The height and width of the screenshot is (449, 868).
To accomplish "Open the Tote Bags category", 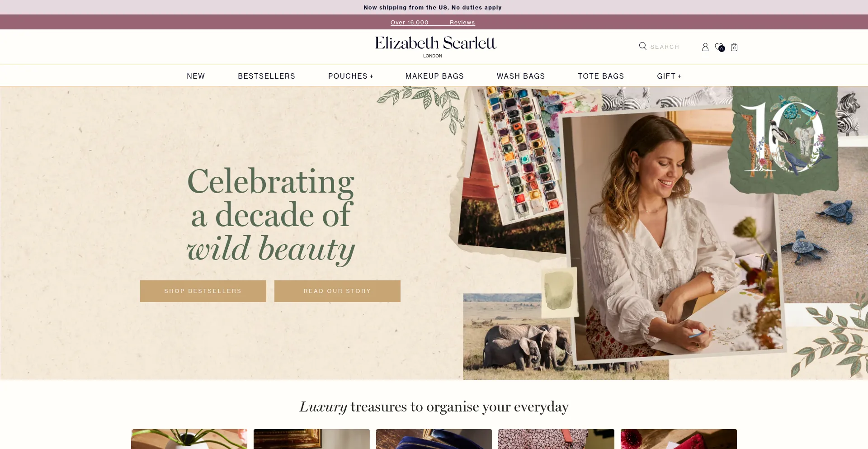I will 601,76.
